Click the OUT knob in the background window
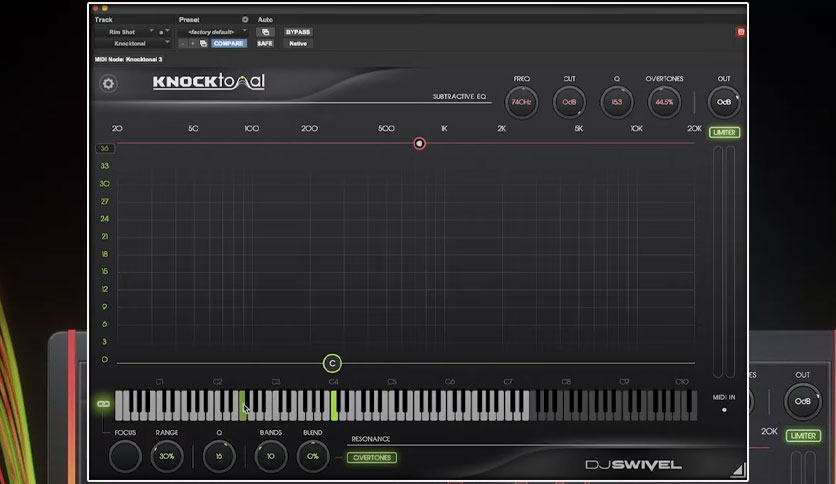This screenshot has height=484, width=836. pyautogui.click(x=802, y=401)
